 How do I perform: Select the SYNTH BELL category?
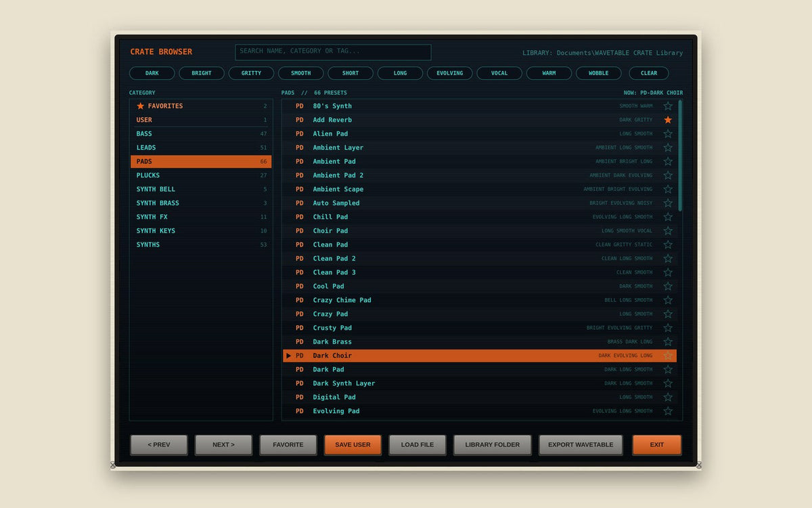click(x=201, y=190)
